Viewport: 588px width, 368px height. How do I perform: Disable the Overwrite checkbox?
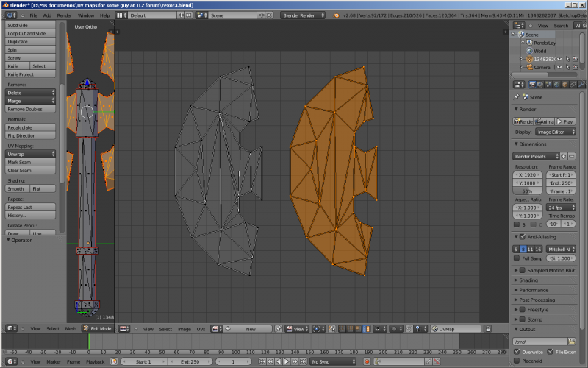[x=517, y=352]
